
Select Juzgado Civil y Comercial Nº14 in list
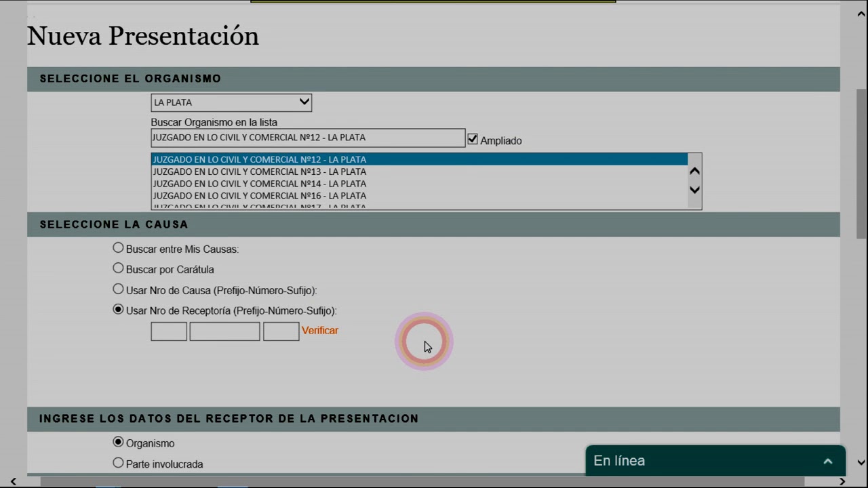click(x=419, y=184)
